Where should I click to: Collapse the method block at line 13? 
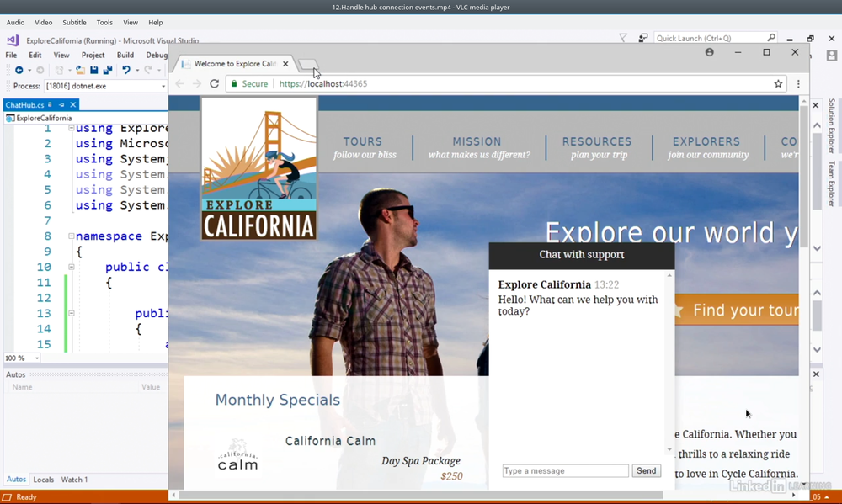pyautogui.click(x=71, y=313)
